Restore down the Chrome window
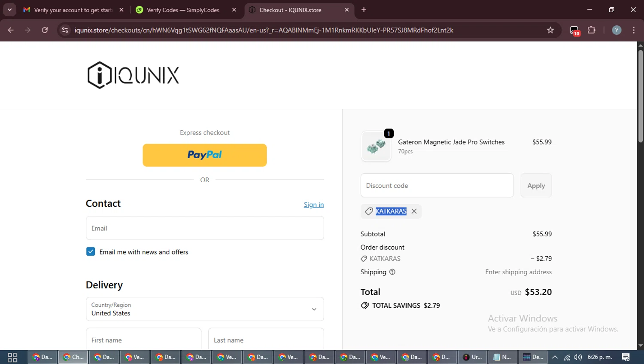This screenshot has width=644, height=364. pos(611,9)
